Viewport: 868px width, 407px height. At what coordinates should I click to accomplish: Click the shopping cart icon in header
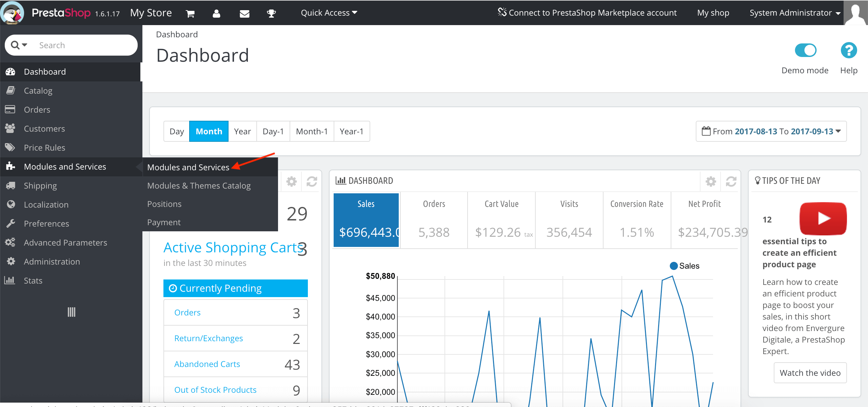(x=190, y=14)
